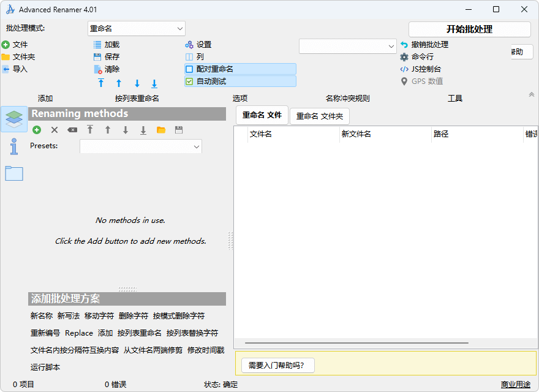Open the 名称冲突规则 dropdown
Image resolution: width=539 pixels, height=392 pixels.
click(347, 46)
